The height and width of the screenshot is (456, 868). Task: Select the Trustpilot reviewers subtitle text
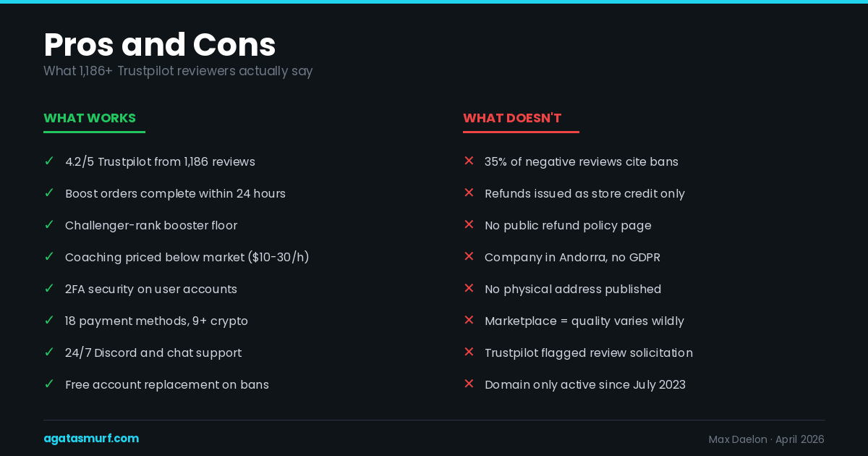(178, 71)
